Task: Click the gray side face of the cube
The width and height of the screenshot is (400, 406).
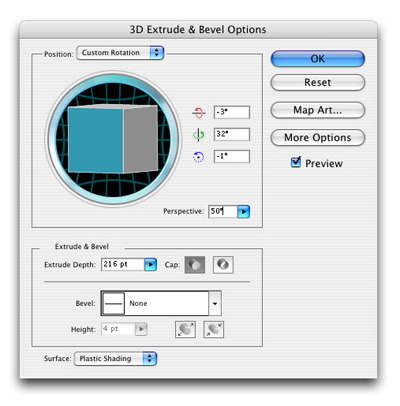Action: (x=141, y=139)
